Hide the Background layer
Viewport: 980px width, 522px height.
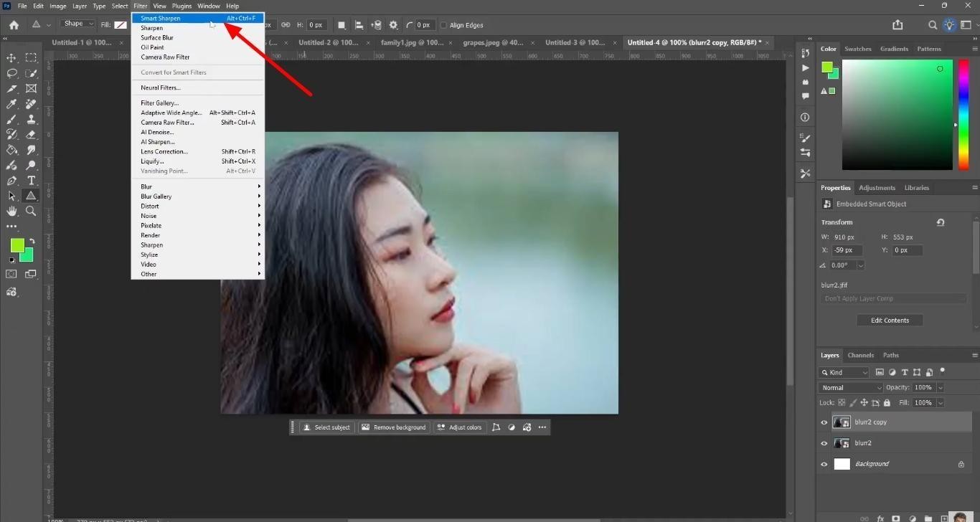click(824, 464)
